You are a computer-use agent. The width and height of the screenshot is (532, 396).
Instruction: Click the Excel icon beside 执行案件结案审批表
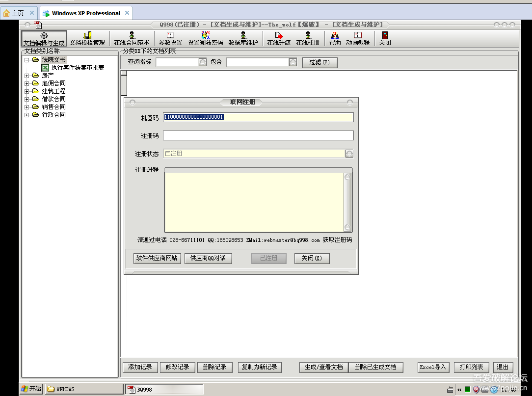45,68
